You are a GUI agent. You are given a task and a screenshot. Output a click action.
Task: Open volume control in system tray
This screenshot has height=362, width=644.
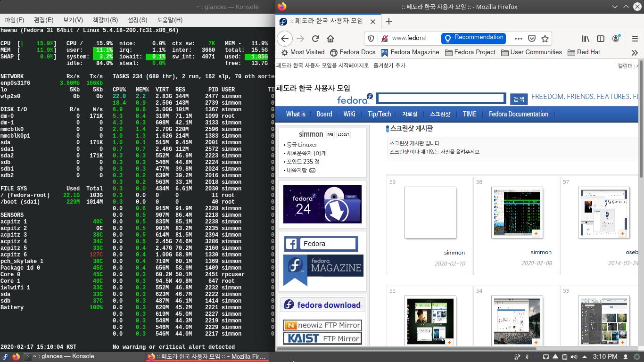pyautogui.click(x=574, y=357)
